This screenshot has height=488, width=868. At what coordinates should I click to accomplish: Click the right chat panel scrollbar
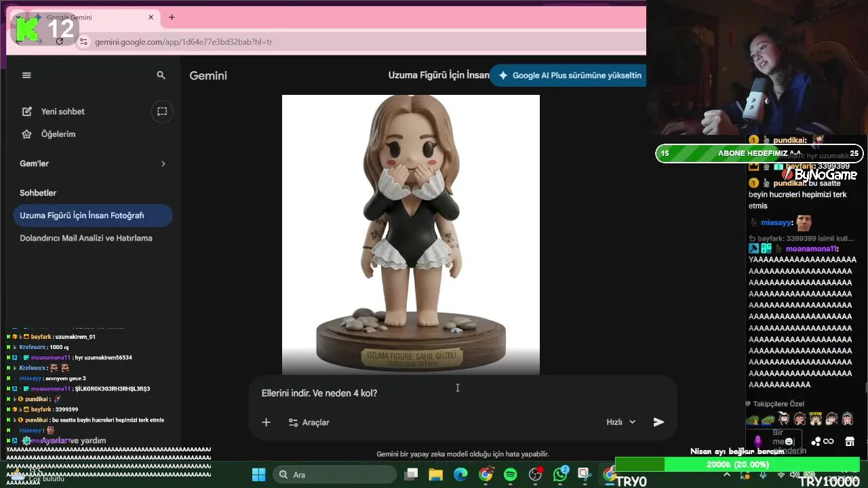[866, 388]
